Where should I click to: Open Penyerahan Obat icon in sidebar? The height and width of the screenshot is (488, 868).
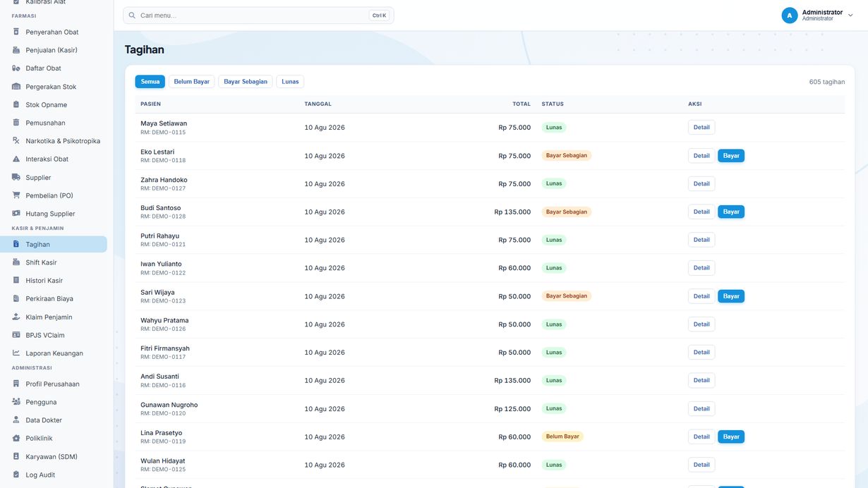[16, 32]
